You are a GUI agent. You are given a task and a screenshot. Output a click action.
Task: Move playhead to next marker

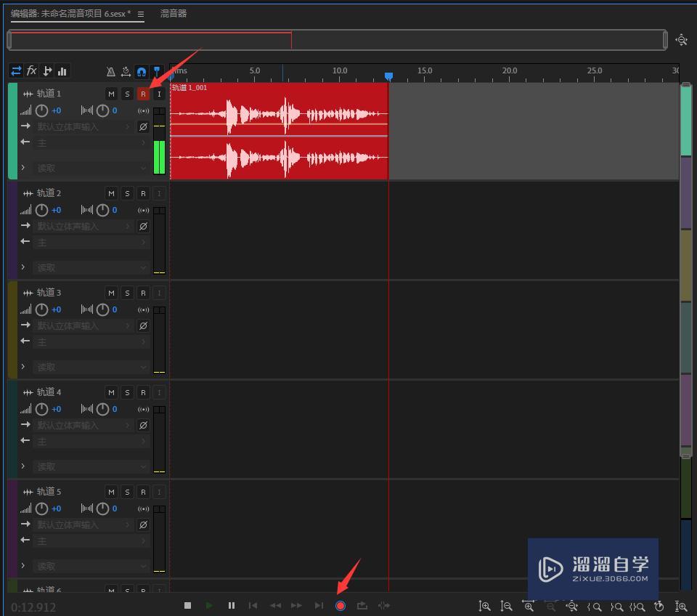coord(319,605)
